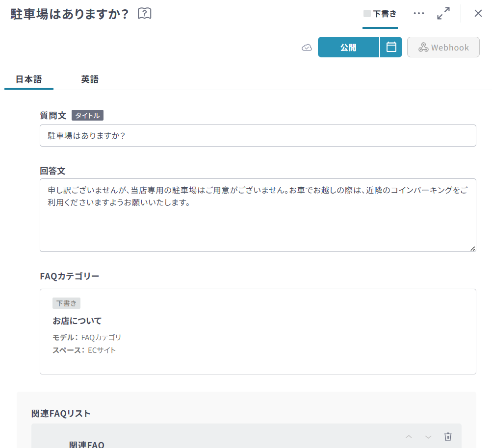The width and height of the screenshot is (492, 448).
Task: Open the 下書き status tab
Action: coord(380,14)
